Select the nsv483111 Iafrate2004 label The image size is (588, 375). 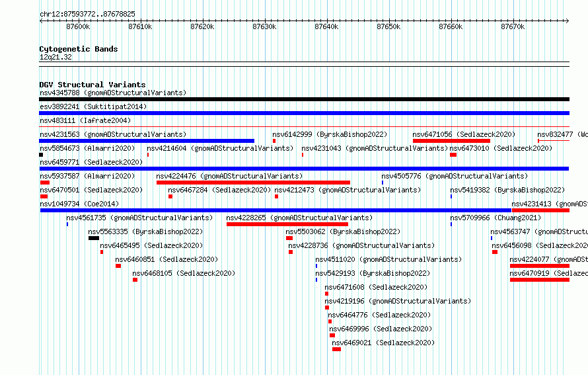[x=85, y=120]
